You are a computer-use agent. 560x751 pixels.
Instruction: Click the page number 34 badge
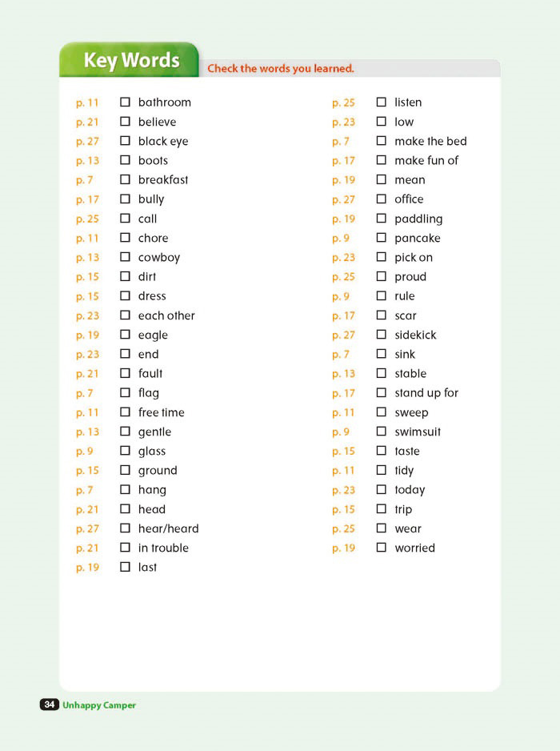pos(50,704)
